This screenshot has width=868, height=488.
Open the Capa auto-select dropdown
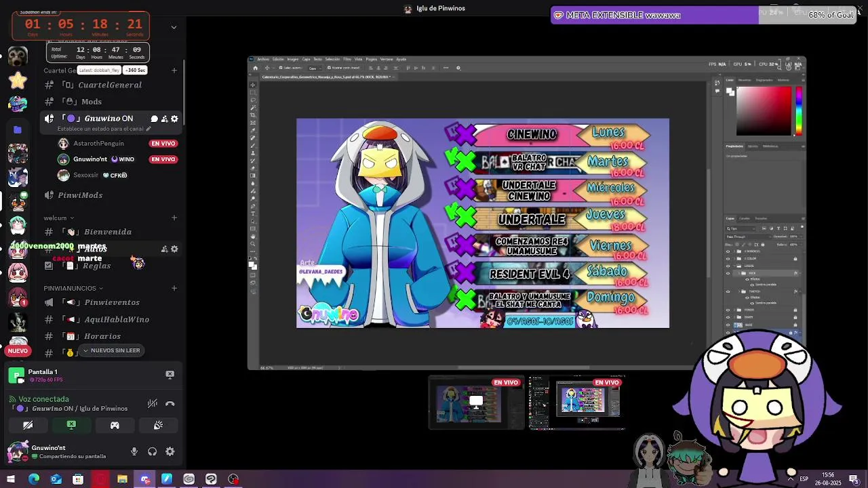click(x=315, y=68)
